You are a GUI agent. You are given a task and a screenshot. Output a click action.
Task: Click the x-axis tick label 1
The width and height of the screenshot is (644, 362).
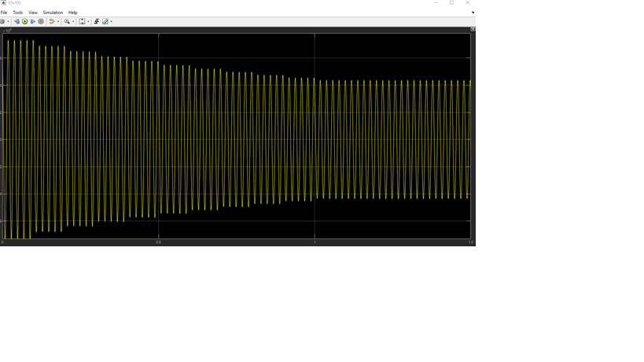pos(315,242)
